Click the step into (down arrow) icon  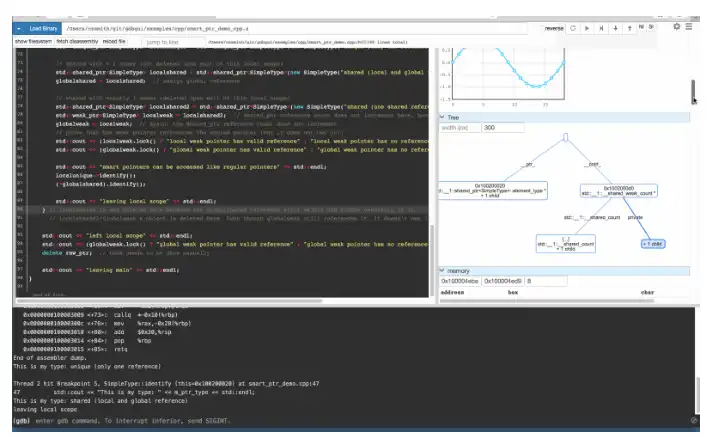(615, 28)
